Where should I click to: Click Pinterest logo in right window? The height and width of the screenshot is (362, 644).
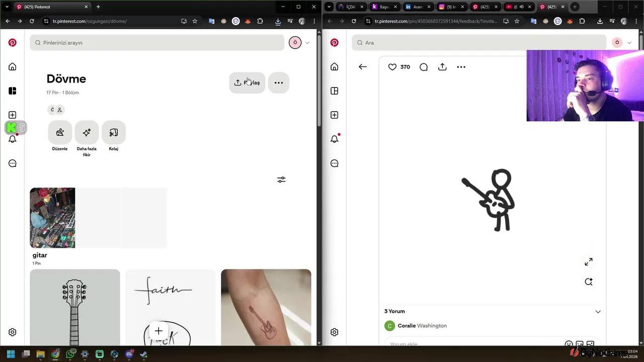(335, 43)
